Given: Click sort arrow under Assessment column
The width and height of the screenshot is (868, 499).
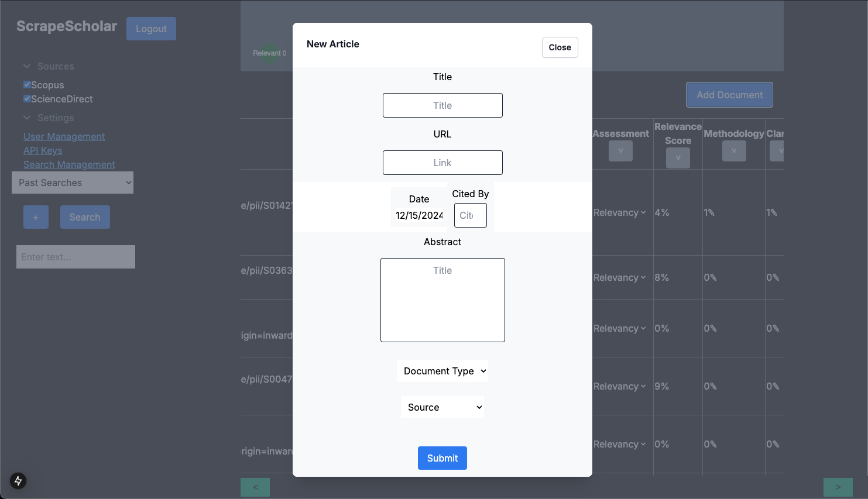Looking at the screenshot, I should tap(620, 151).
